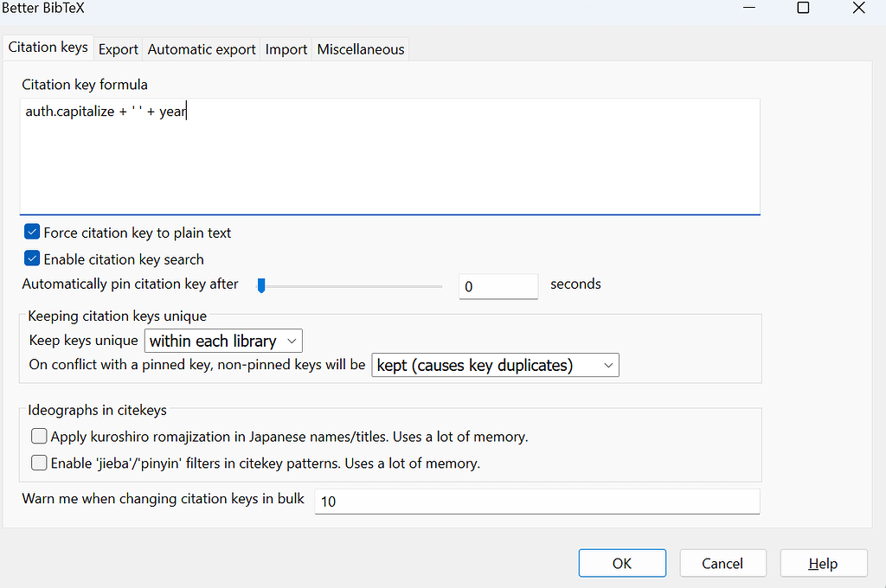
Task: Open the Help dialog
Action: (x=823, y=563)
